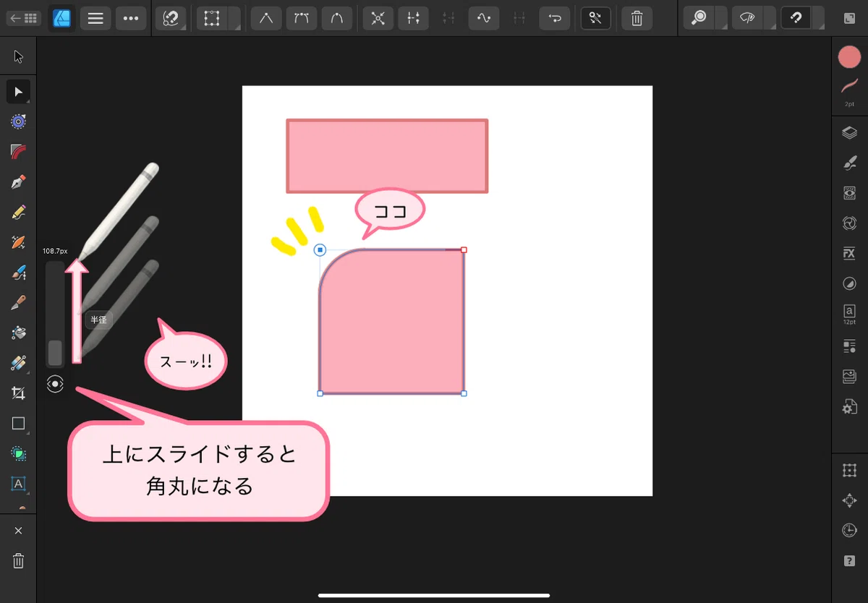Screen dimensions: 868x603
Task: Click the close curve icon
Action: (414, 19)
